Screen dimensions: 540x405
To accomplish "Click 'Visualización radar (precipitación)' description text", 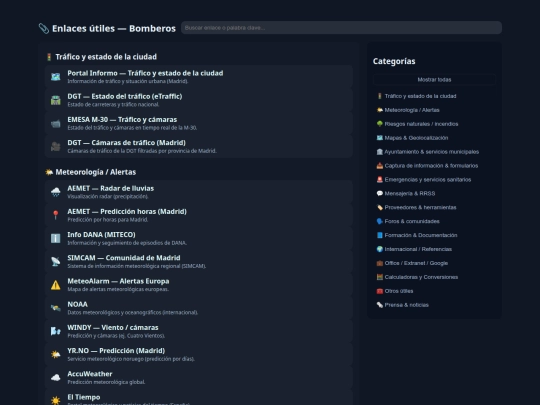I will (x=108, y=196).
